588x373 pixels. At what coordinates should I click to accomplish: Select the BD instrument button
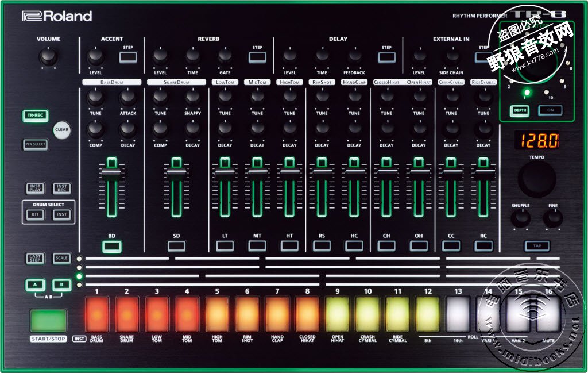(112, 247)
